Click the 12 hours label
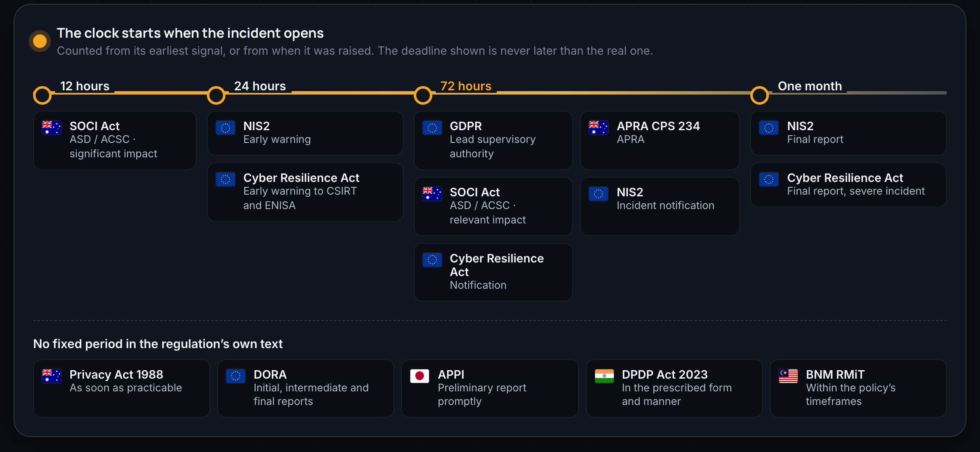The image size is (980, 452). 85,86
